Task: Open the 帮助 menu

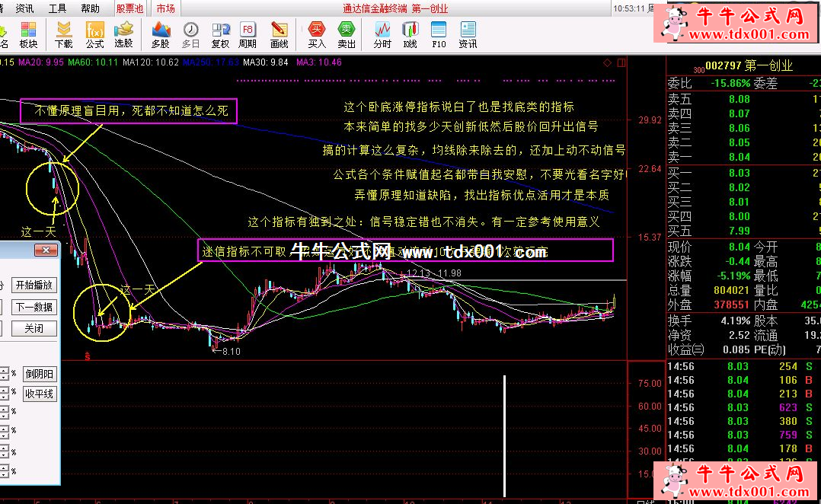Action: coord(90,8)
